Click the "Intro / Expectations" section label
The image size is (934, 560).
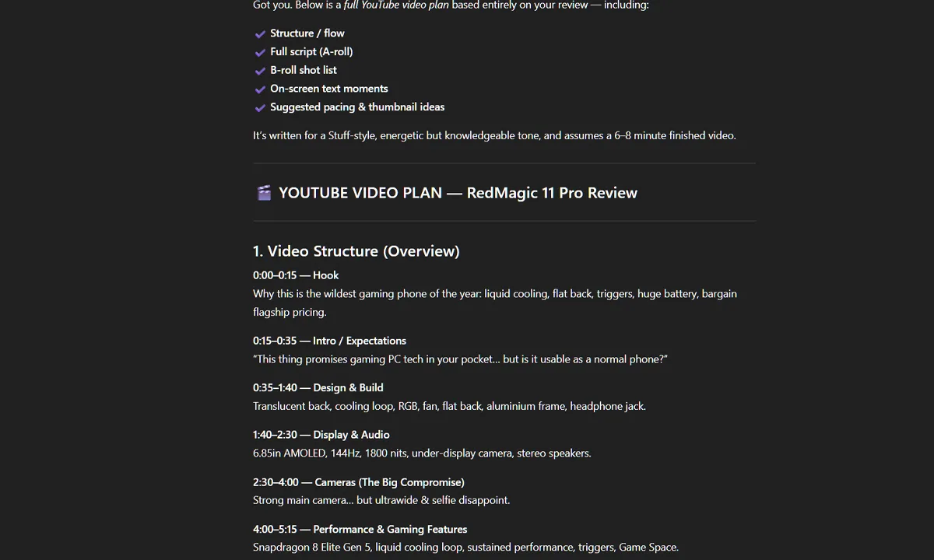(x=329, y=341)
